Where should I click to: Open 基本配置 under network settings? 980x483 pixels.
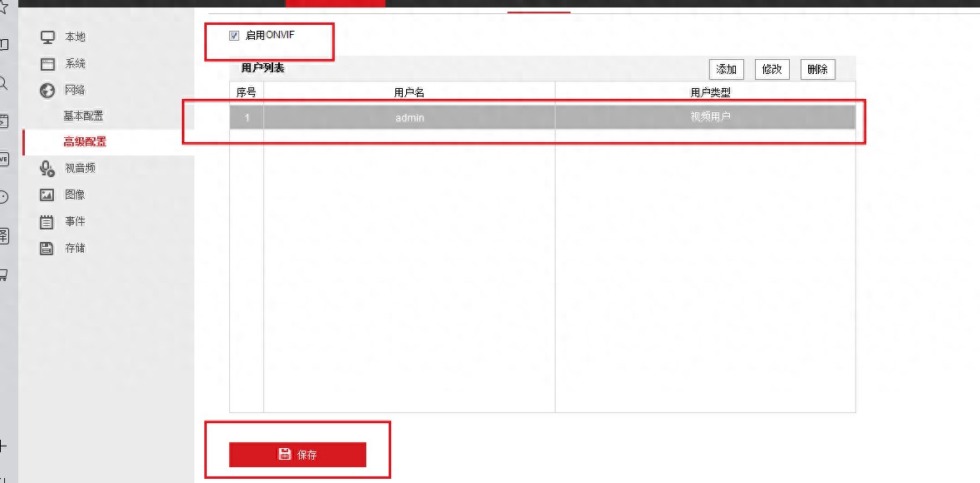click(x=83, y=116)
